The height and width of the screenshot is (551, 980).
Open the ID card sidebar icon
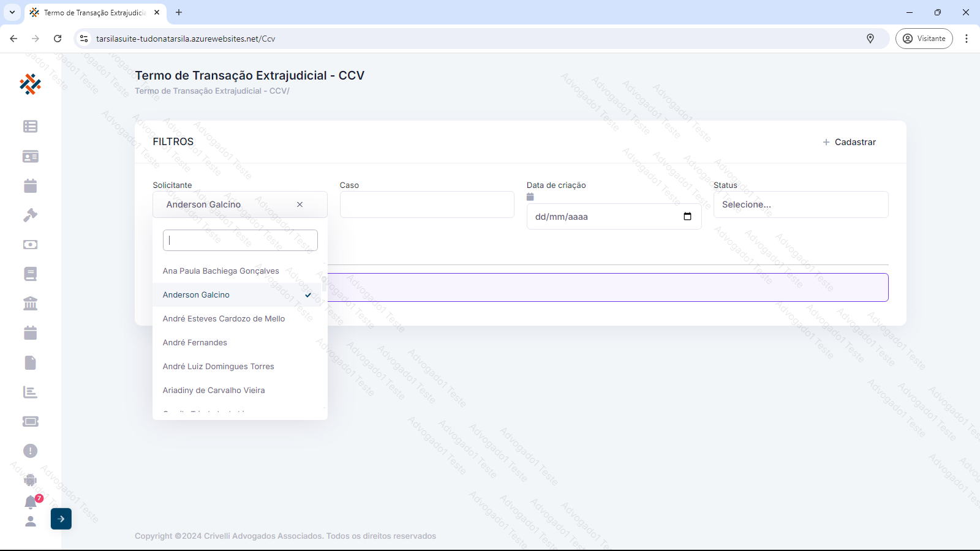tap(30, 157)
